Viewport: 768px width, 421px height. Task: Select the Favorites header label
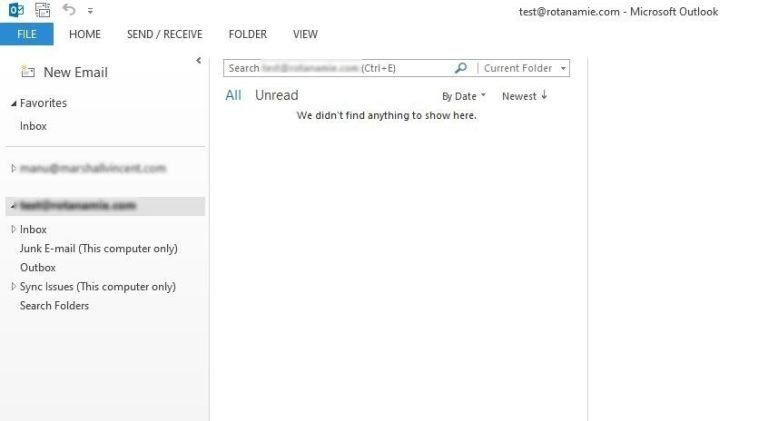click(43, 103)
